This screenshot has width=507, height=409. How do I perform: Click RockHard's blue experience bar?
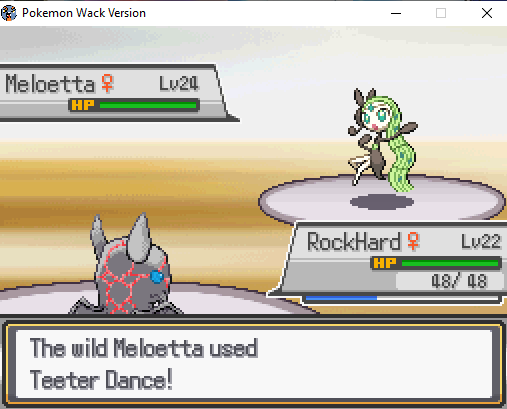point(341,298)
